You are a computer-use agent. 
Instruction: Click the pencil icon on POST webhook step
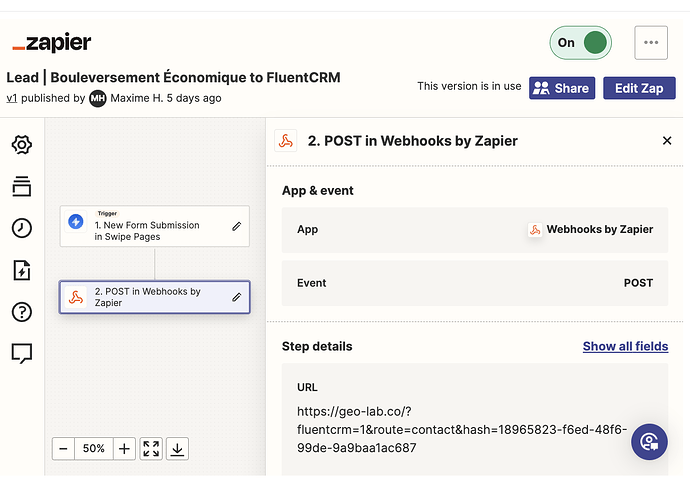click(237, 297)
